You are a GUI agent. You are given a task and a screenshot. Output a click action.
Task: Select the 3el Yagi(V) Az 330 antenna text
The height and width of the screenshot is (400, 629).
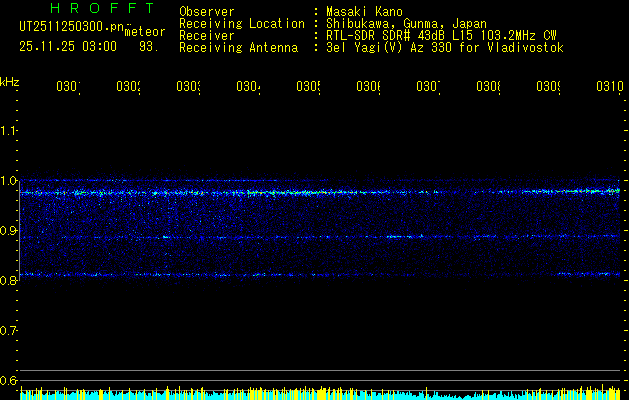click(x=445, y=48)
